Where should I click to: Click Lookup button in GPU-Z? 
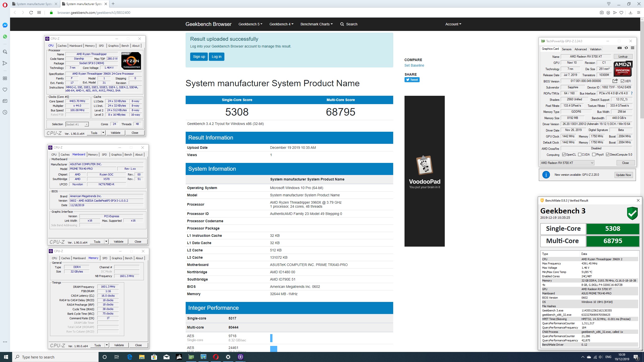[623, 57]
